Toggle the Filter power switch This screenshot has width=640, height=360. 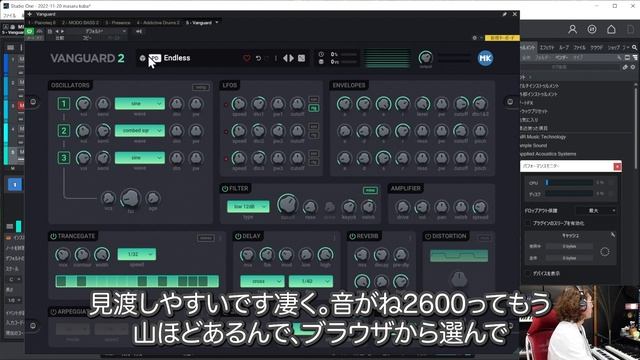point(225,189)
